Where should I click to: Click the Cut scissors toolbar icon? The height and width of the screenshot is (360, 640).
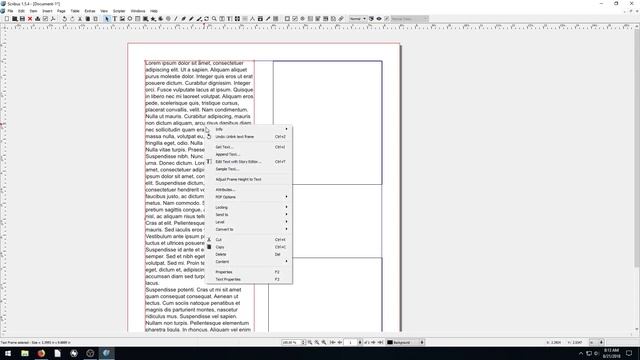pyautogui.click(x=80, y=19)
